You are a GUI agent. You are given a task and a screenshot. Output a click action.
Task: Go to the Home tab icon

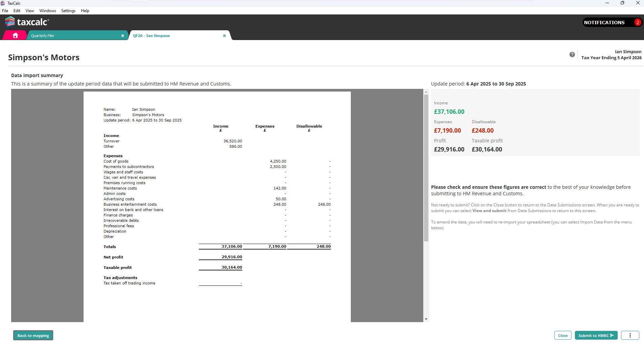coord(15,35)
